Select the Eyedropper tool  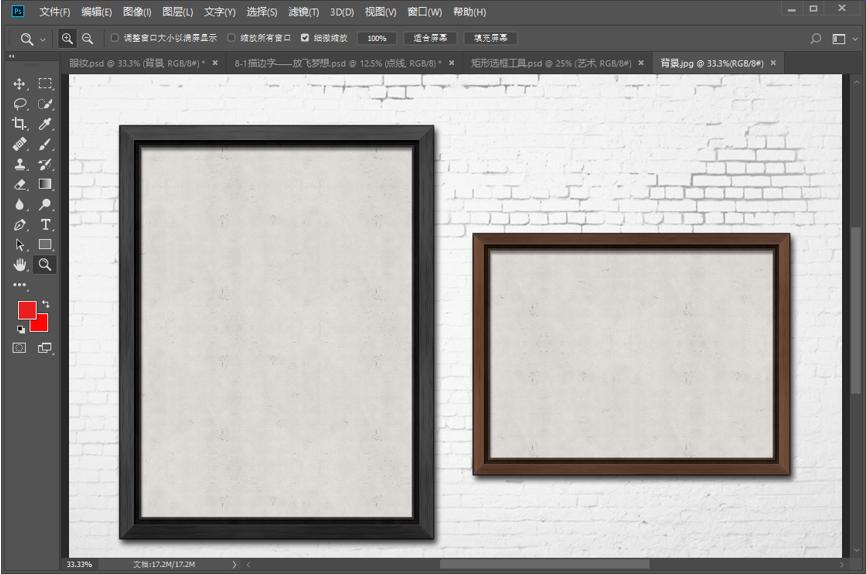click(x=45, y=124)
